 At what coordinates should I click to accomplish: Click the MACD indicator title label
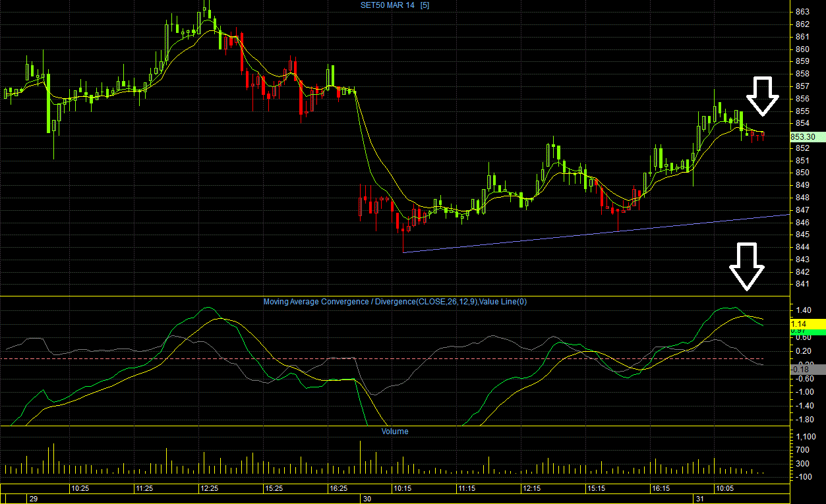(x=395, y=302)
